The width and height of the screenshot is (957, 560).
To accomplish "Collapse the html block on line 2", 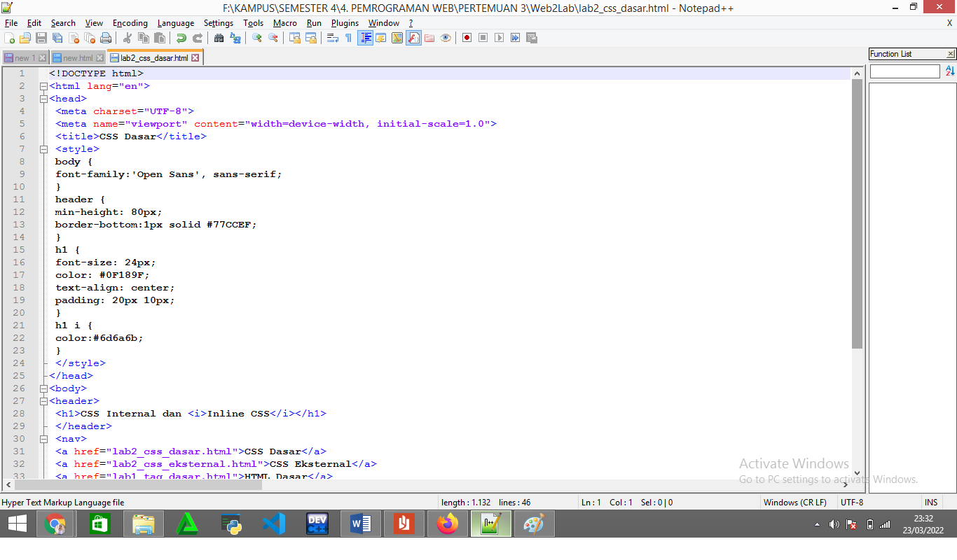I will 43,86.
